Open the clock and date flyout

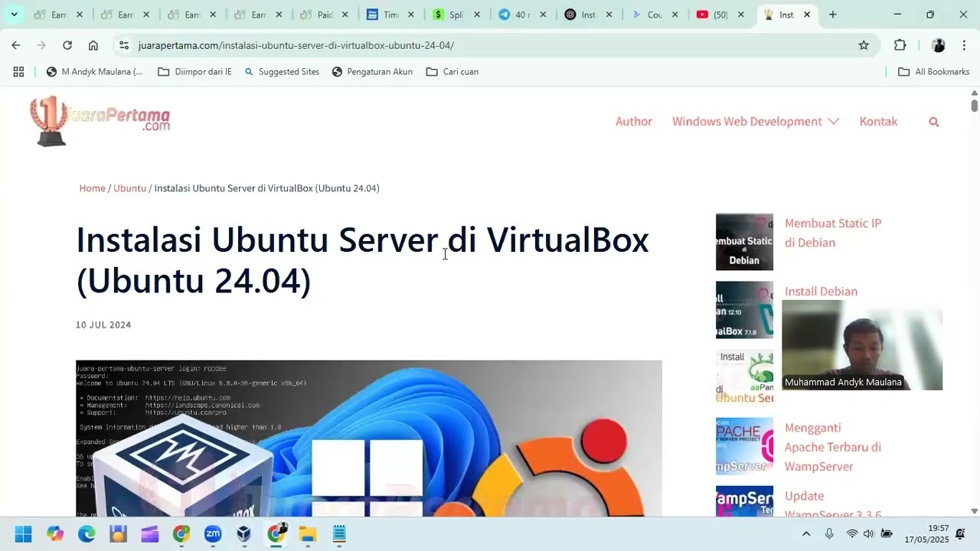(926, 533)
